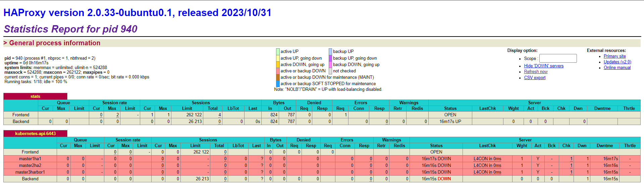644x183 pixels.
Task: Click the stats Frontend bytes out '787'
Action: point(291,115)
